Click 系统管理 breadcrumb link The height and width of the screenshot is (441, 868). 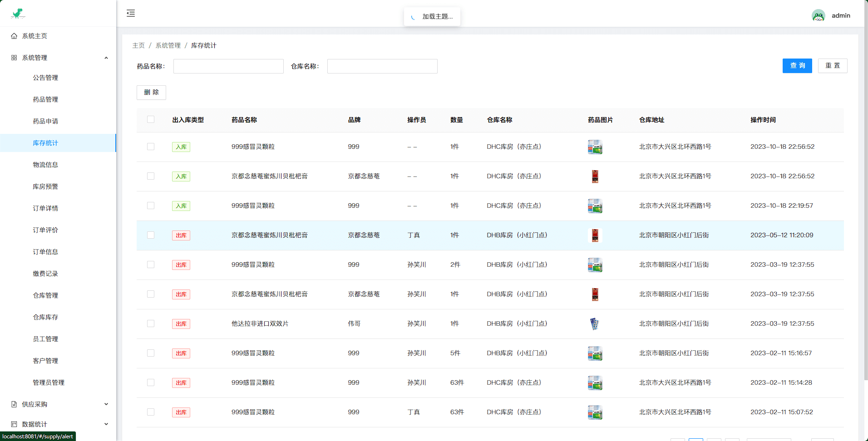pyautogui.click(x=168, y=45)
